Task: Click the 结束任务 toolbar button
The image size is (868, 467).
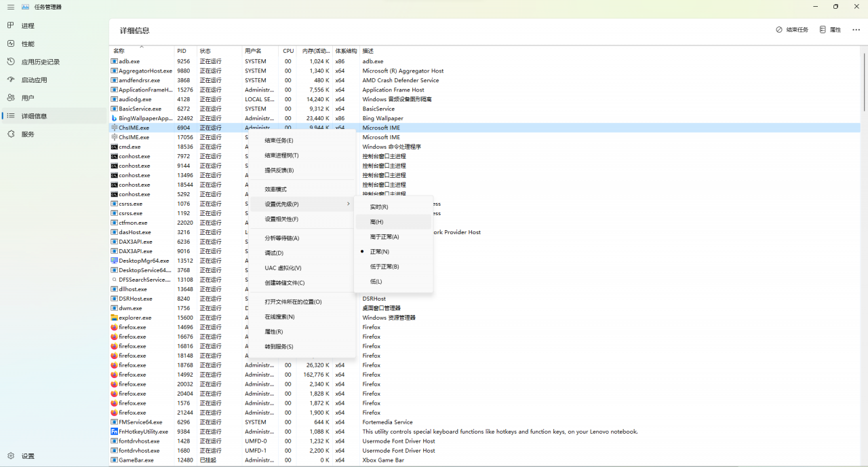Action: pyautogui.click(x=792, y=30)
